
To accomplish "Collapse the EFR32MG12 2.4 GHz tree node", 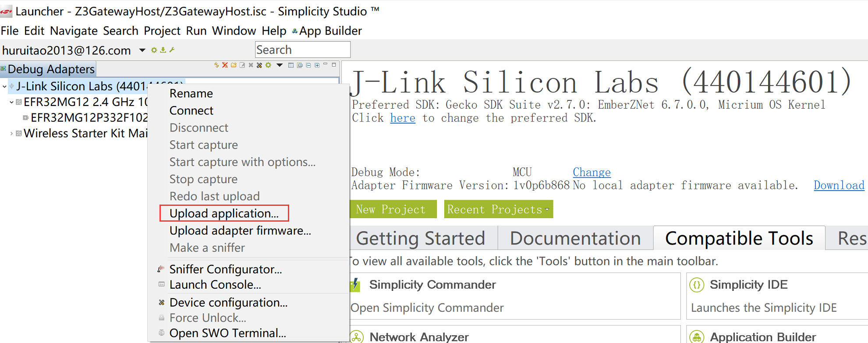I will point(11,103).
